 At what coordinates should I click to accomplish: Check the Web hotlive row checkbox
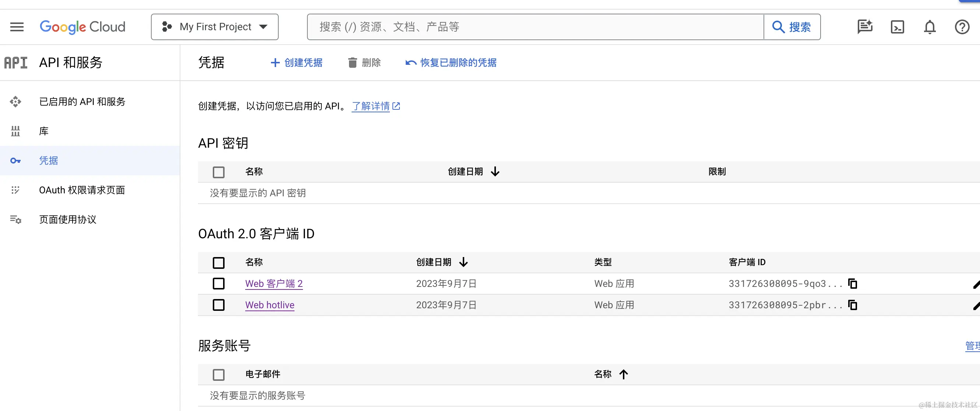[x=218, y=305]
